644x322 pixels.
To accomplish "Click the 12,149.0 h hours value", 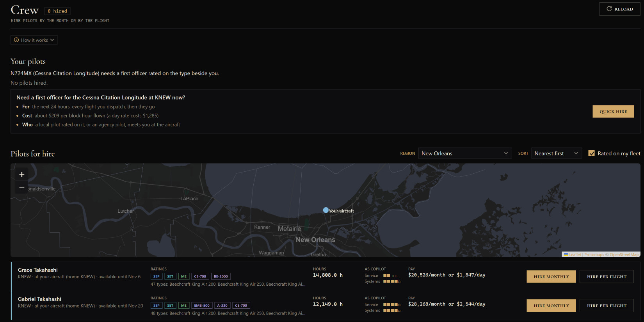I will (x=328, y=304).
